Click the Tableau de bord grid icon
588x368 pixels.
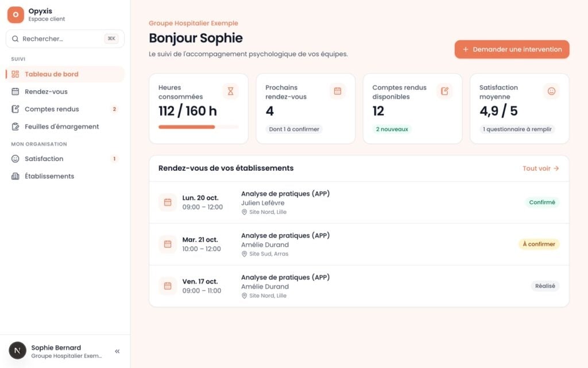tap(15, 74)
